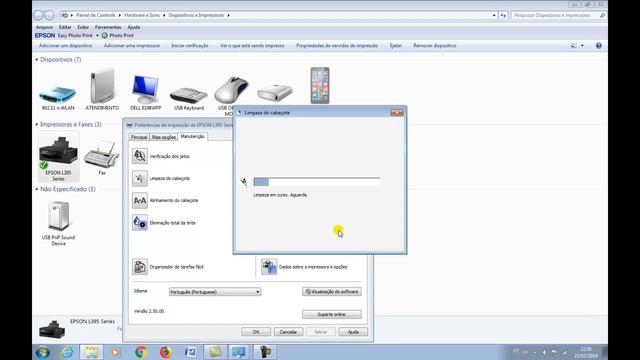
Task: Click the refresh button beside address bar
Action: tap(503, 15)
